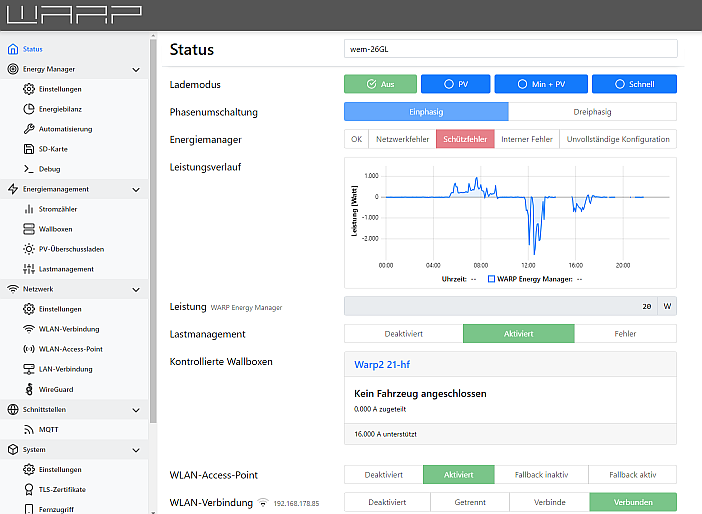Click the TLS-Zertifikate award icon
This screenshot has height=514, width=702.
tap(29, 489)
